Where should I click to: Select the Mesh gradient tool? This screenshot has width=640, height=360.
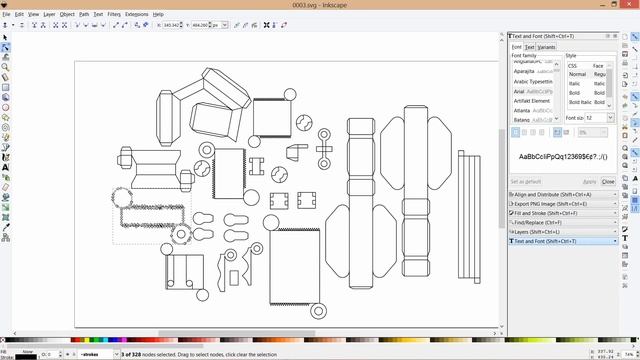5,217
